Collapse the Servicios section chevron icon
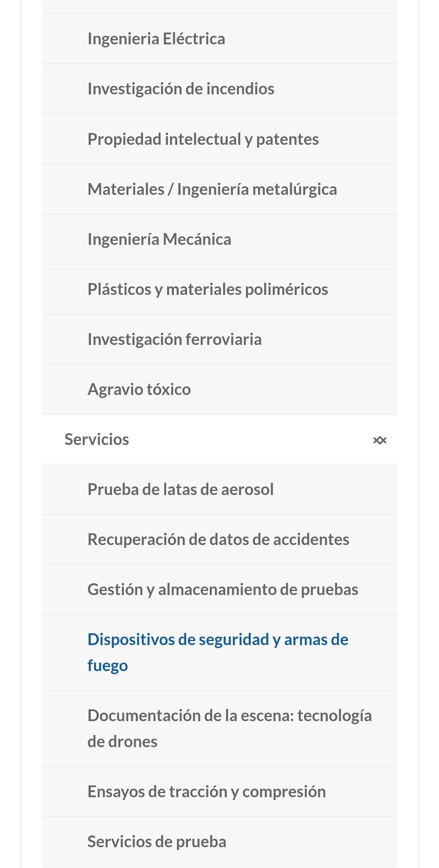The height and width of the screenshot is (868, 439). (x=380, y=440)
